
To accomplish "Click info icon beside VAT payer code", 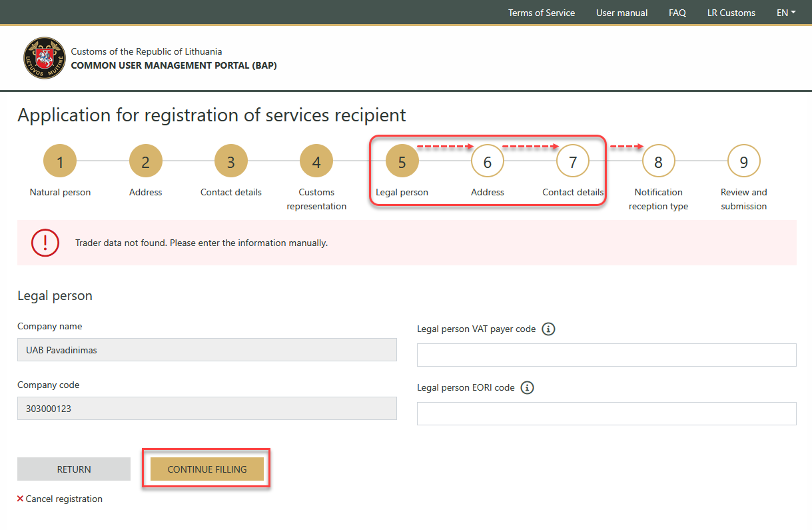I will [548, 329].
